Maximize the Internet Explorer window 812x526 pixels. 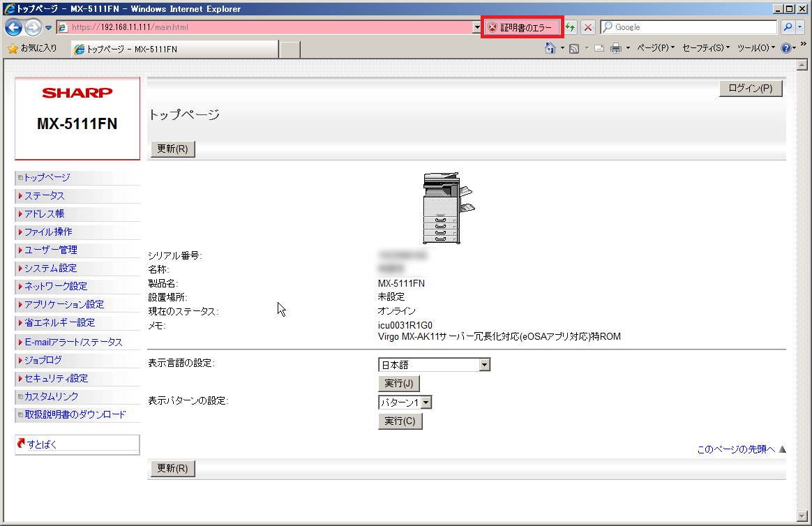click(x=789, y=9)
